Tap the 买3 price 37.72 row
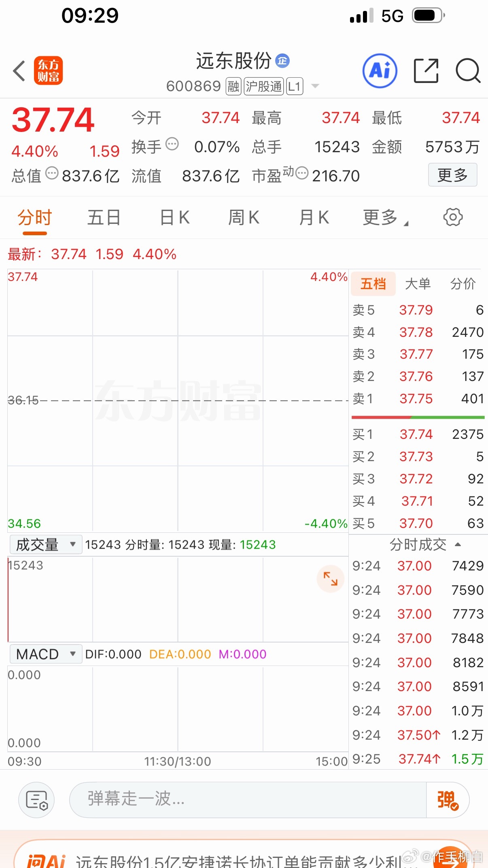488x868 pixels. point(418,479)
